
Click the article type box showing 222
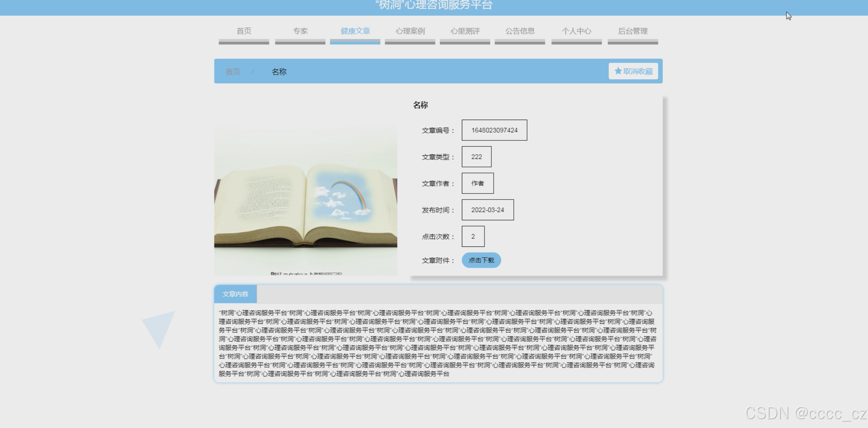click(x=476, y=157)
